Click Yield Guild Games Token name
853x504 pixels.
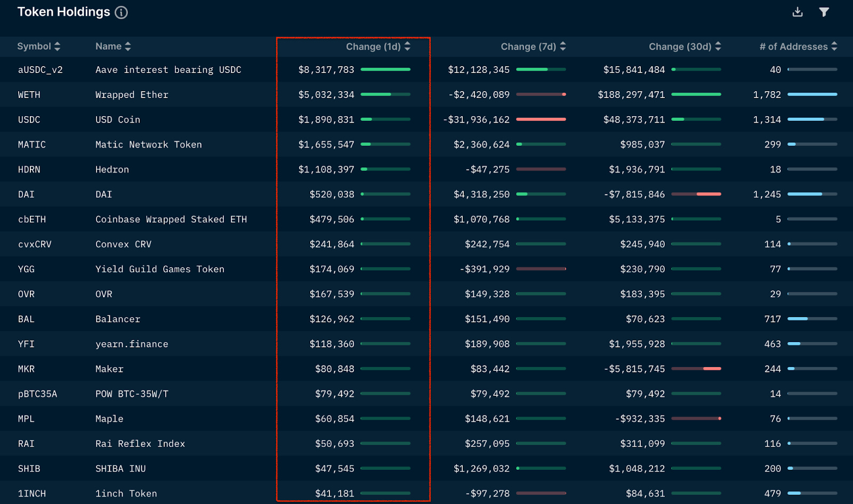160,269
